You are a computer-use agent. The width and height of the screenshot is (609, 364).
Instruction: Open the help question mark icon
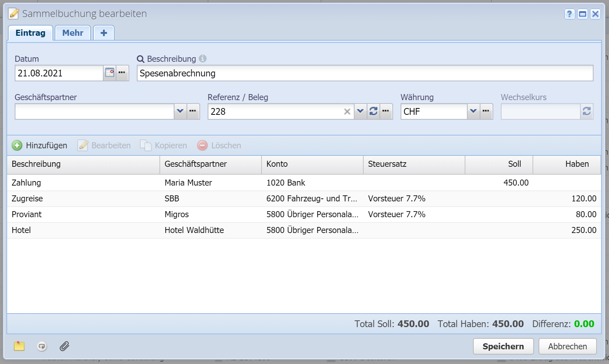(569, 14)
